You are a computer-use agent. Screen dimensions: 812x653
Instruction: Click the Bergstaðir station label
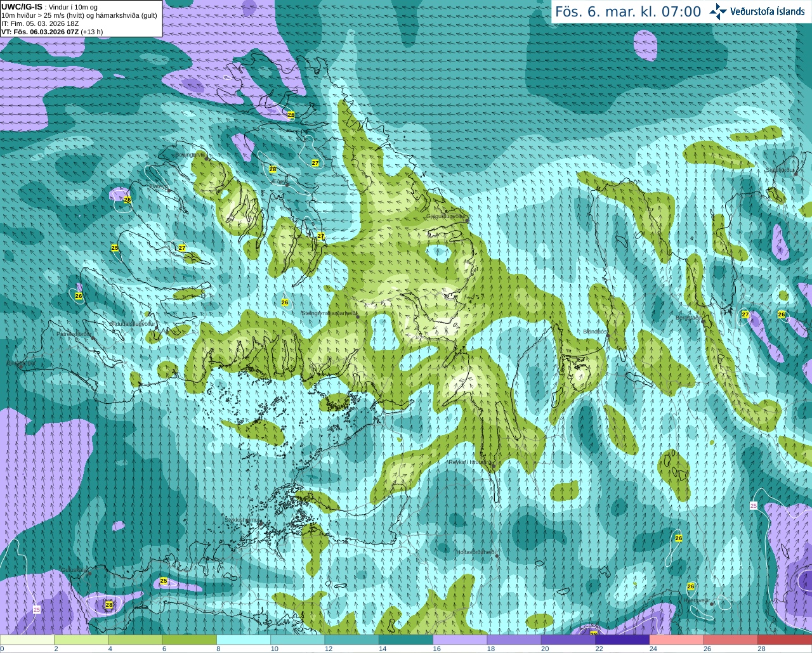(x=688, y=318)
